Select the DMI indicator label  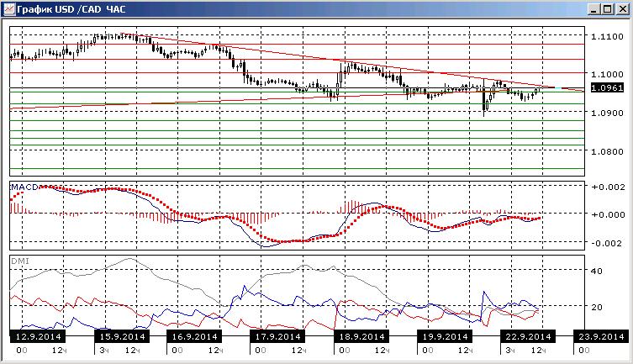click(x=20, y=261)
